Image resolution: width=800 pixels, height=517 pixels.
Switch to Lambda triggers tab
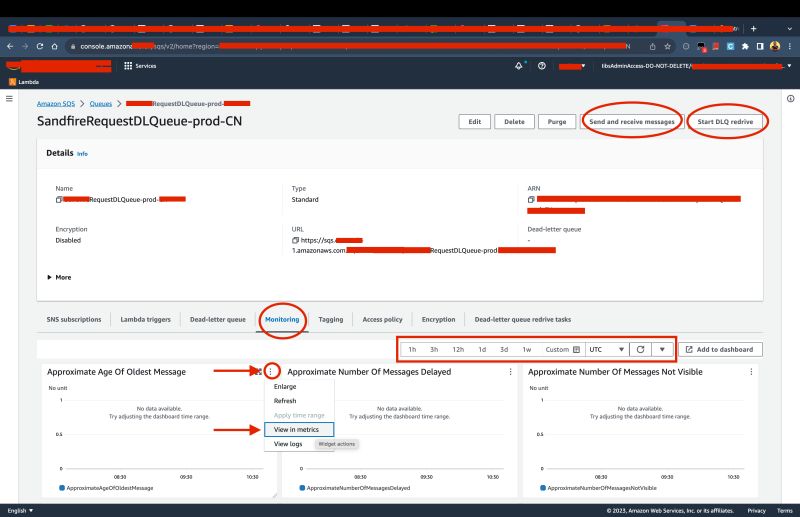click(x=145, y=319)
